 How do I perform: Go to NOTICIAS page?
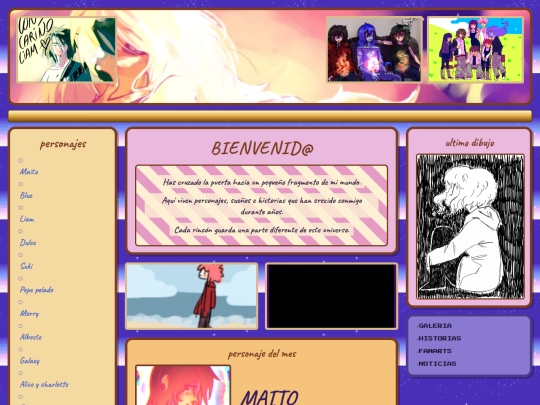pos(437,364)
